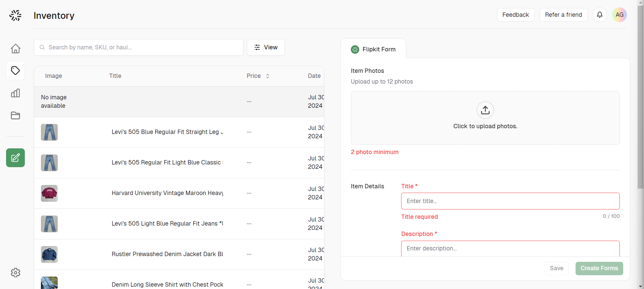Open Denim Long Sleeve Shirt thumbnail

point(49,283)
